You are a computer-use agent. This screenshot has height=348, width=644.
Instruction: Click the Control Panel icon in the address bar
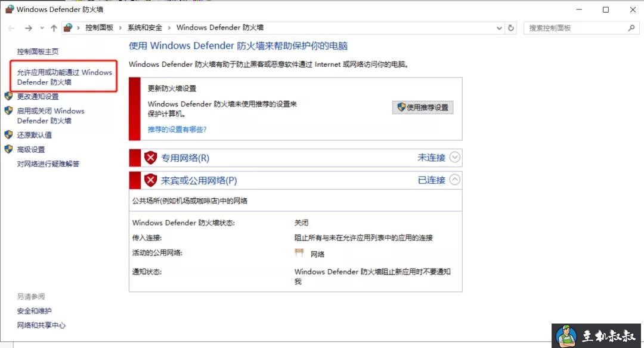click(x=68, y=27)
